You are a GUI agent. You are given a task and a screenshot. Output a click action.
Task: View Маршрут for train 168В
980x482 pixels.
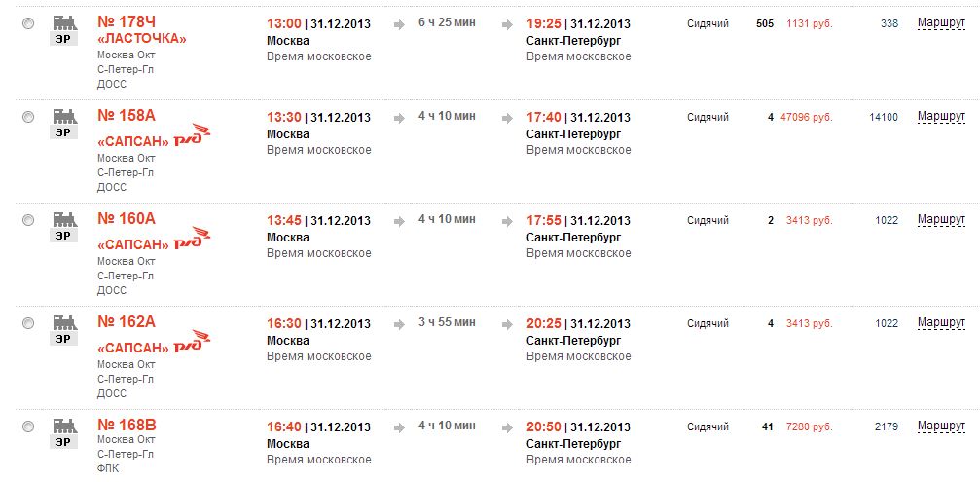[941, 426]
